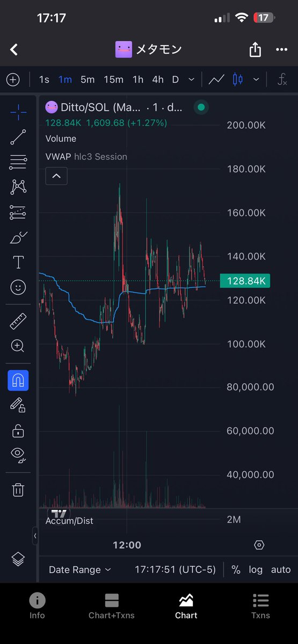This screenshot has width=298, height=644.
Task: Select the ruler measure tool
Action: [x=18, y=321]
